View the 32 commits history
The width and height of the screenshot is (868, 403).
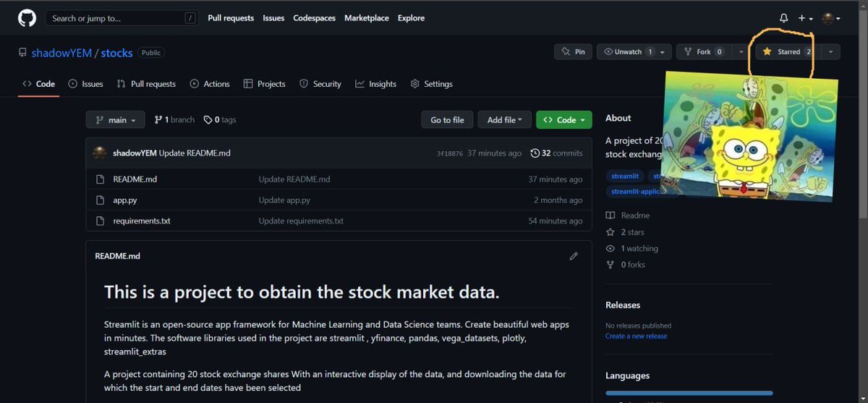[556, 153]
